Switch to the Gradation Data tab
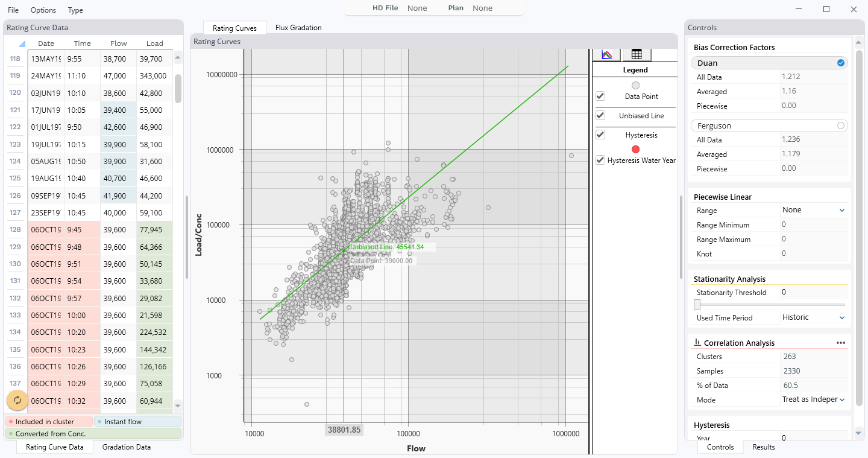The image size is (868, 458). [127, 447]
